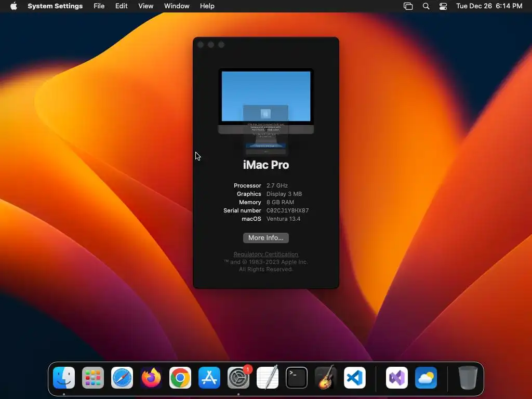Open the Help menu
Viewport: 532px width, 399px height.
point(207,6)
